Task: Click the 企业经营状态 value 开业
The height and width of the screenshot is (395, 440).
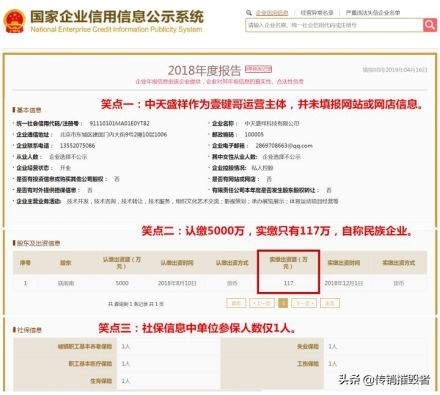Action: [65, 168]
